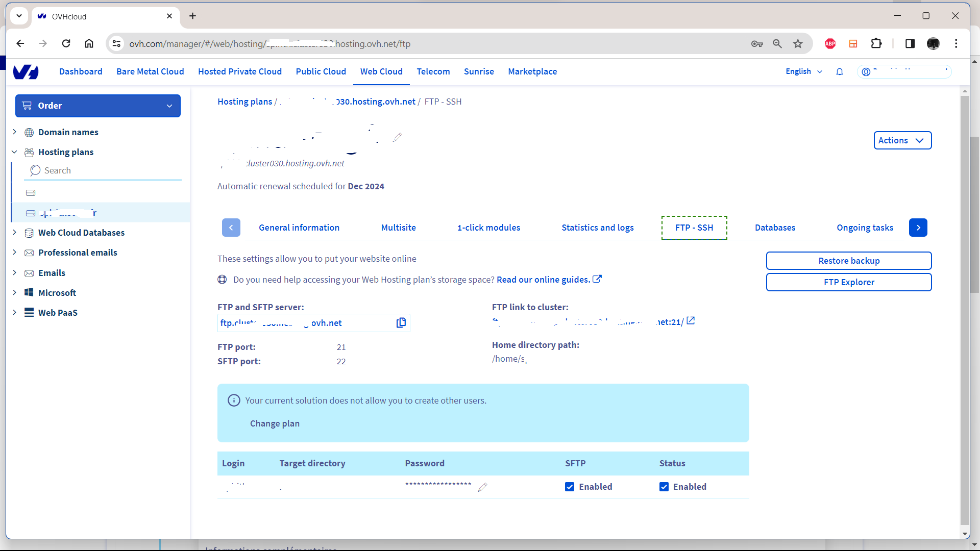Expand the Emails section

(x=15, y=273)
